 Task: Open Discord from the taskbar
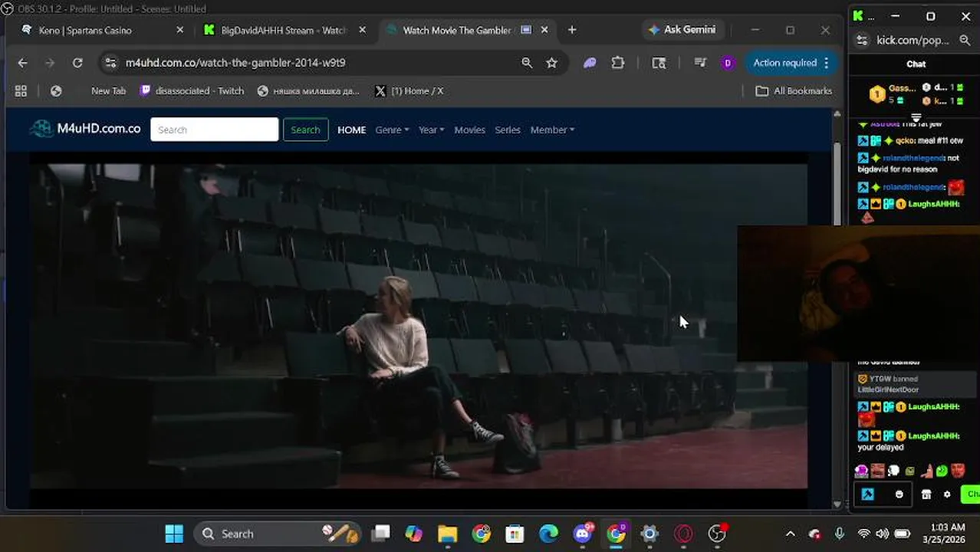pyautogui.click(x=583, y=534)
